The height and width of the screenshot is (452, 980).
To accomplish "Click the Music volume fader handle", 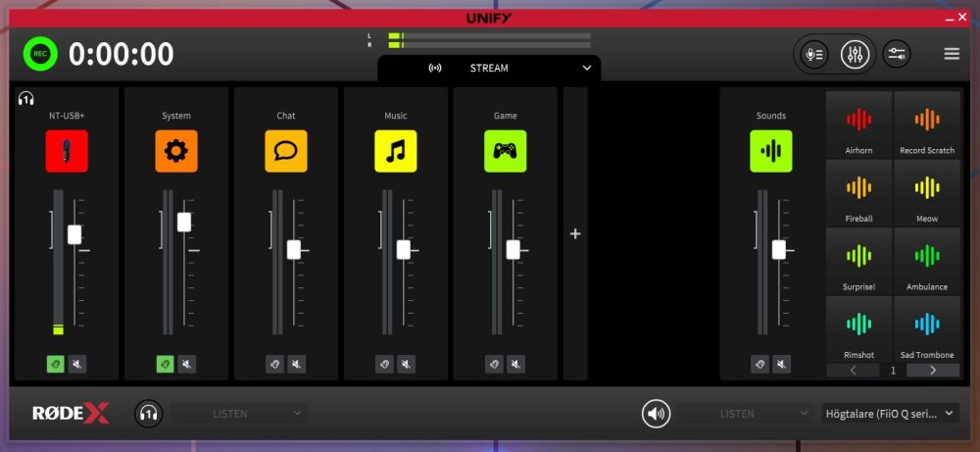I will click(x=403, y=250).
